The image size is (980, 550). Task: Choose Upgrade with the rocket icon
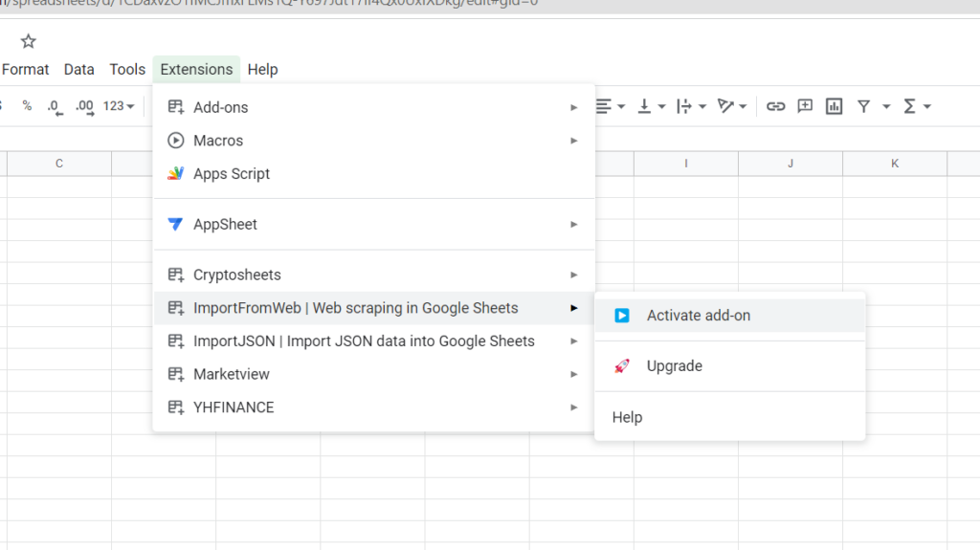[674, 366]
